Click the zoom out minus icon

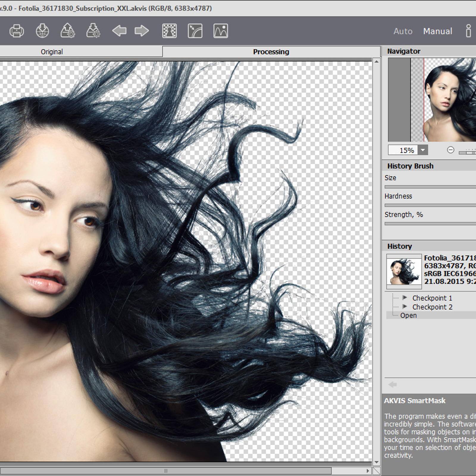(451, 150)
